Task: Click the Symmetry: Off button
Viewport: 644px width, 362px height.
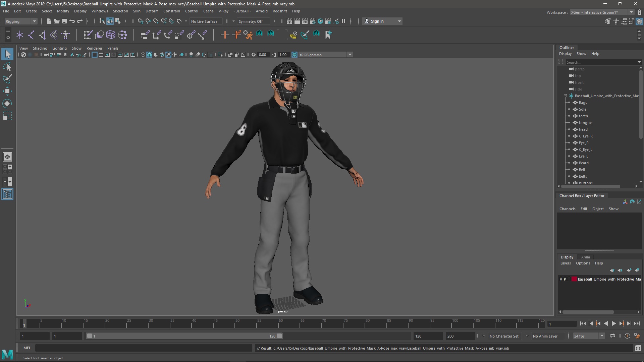Action: (x=253, y=21)
